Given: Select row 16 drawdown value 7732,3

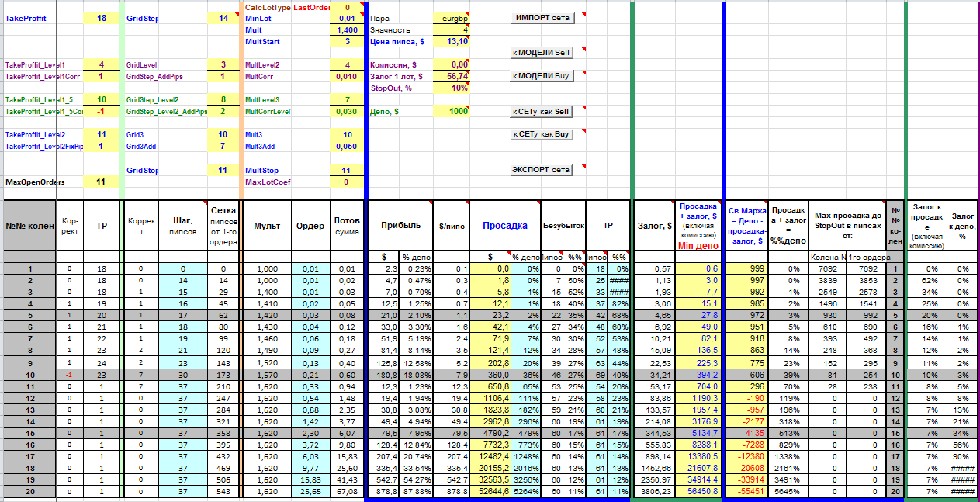Looking at the screenshot, I should tap(491, 445).
